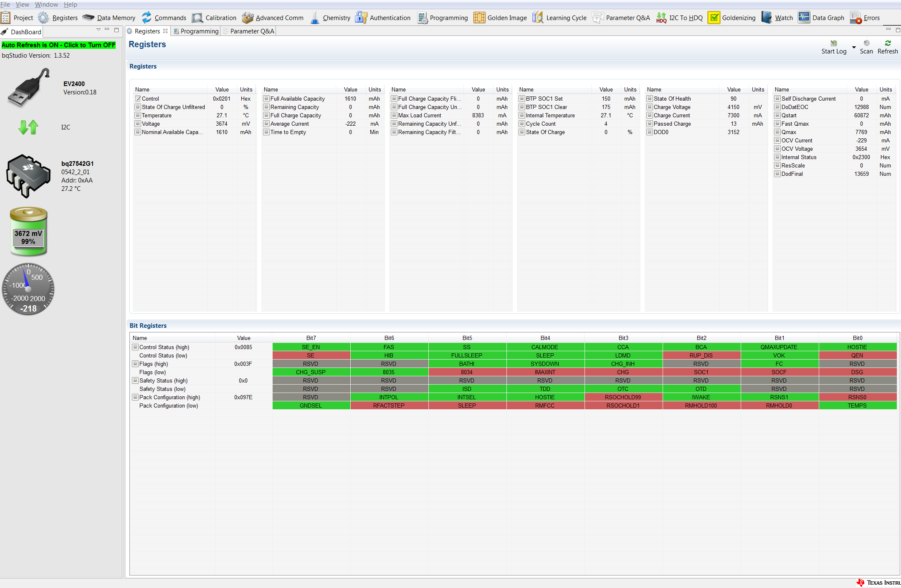Open the DashBoard view menu arrow

[99, 30]
